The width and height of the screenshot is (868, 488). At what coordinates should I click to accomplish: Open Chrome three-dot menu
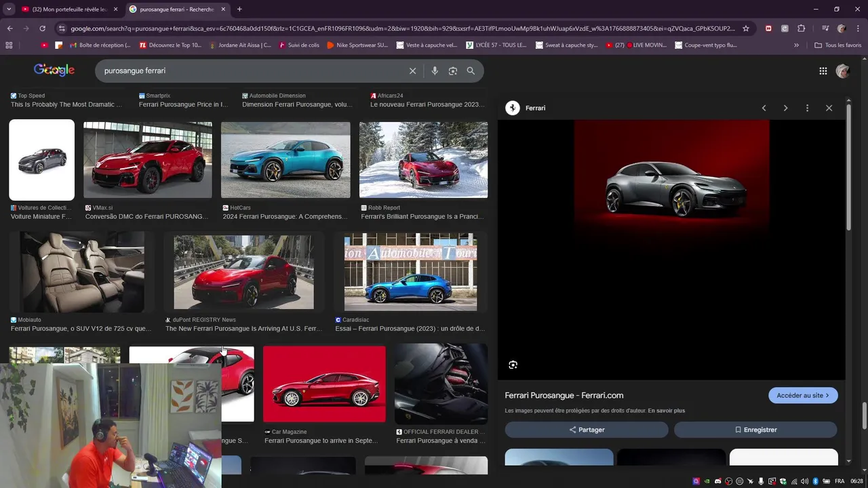pos(858,28)
